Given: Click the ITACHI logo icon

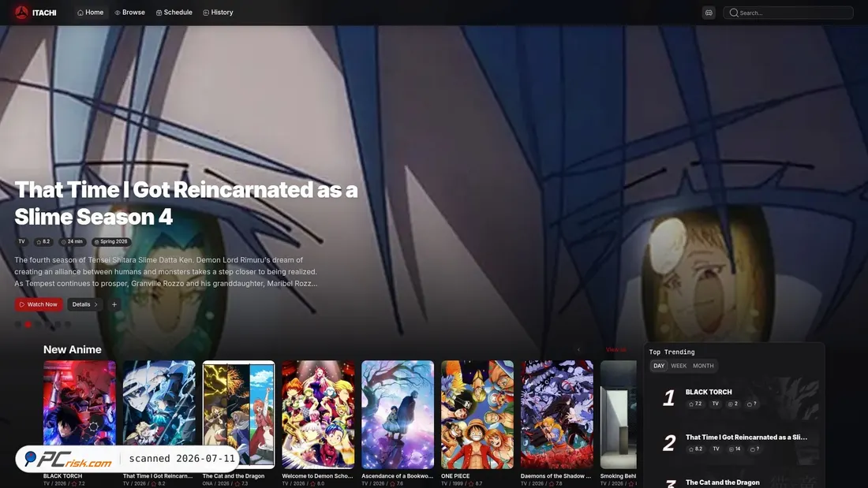Looking at the screenshot, I should point(21,13).
